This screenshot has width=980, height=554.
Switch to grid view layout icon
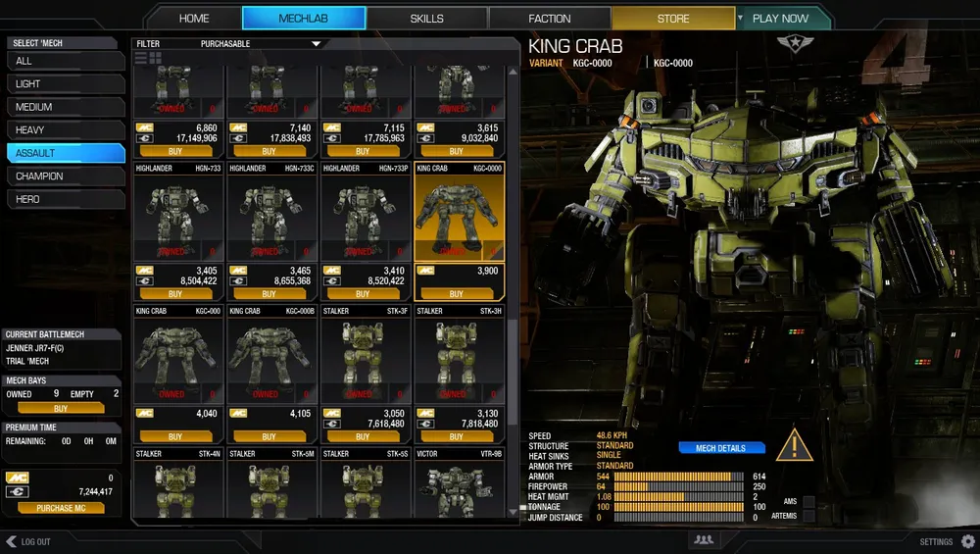pyautogui.click(x=156, y=59)
